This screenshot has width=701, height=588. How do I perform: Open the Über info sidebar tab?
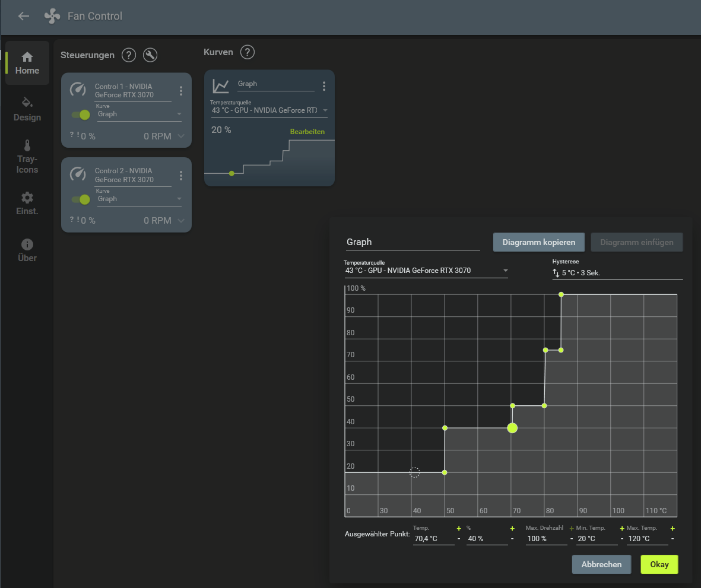27,250
